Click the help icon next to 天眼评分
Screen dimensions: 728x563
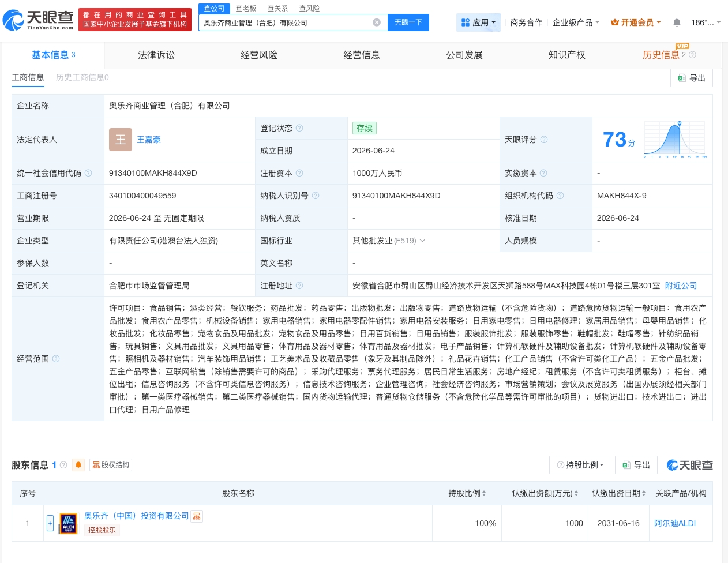tap(544, 140)
